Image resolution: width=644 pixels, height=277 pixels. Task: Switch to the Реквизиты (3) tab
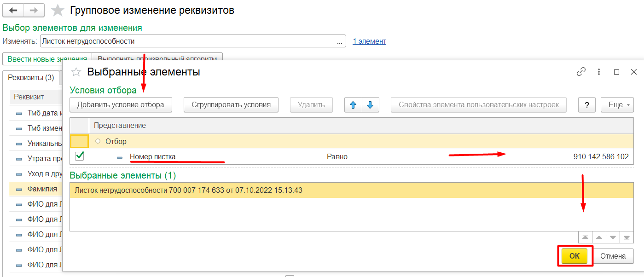(x=31, y=77)
